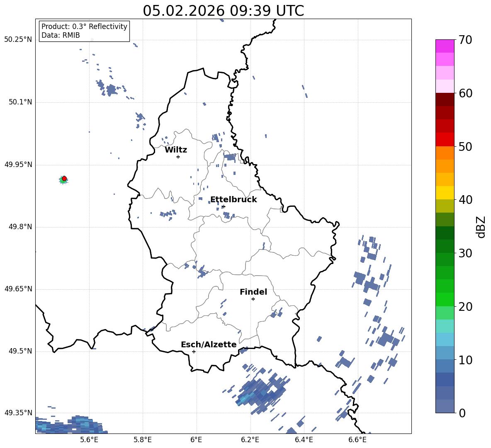Click the title 05.02.2026 09:39 UTC
This screenshot has width=491, height=448.
tap(223, 11)
